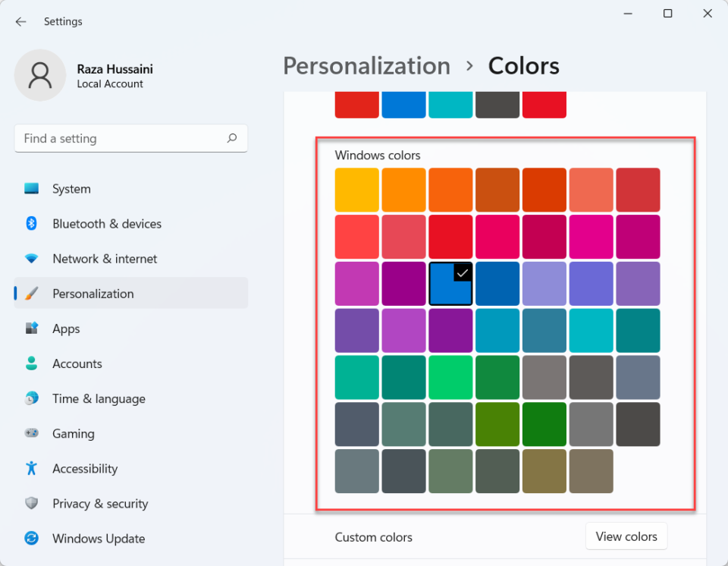Click the search magnifier icon

[x=232, y=138]
